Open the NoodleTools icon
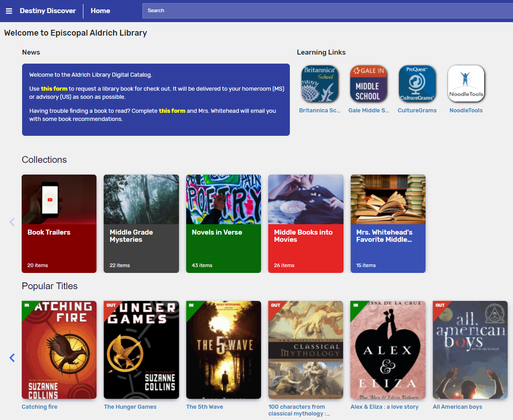Image resolution: width=513 pixels, height=420 pixels. [x=466, y=83]
